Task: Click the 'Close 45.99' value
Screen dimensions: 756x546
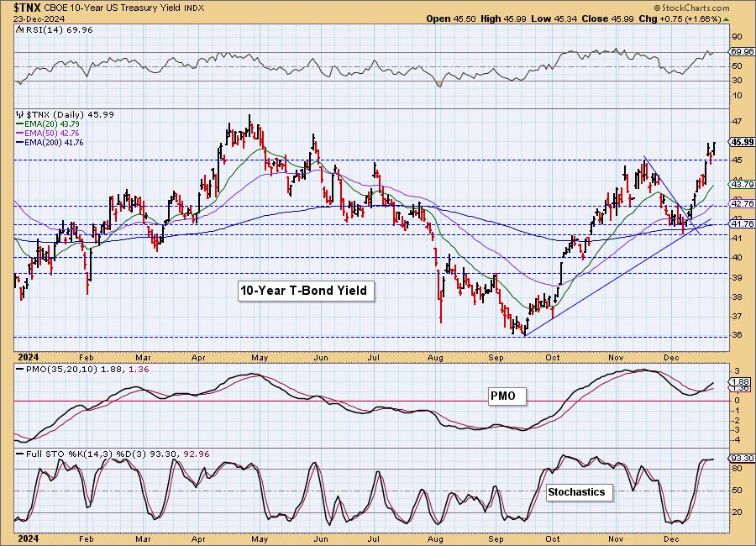Action: [607, 18]
